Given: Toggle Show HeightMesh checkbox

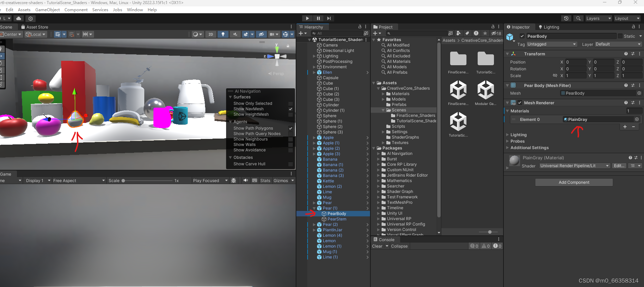Looking at the screenshot, I should point(291,114).
